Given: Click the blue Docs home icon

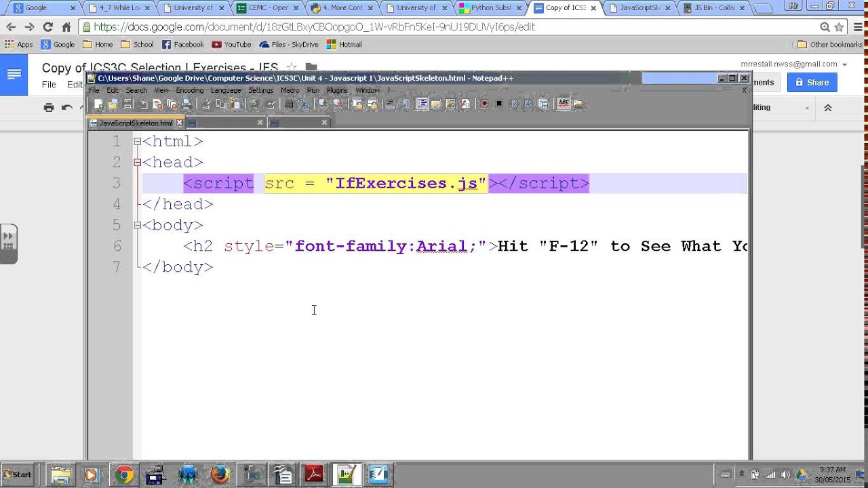Looking at the screenshot, I should (14, 75).
